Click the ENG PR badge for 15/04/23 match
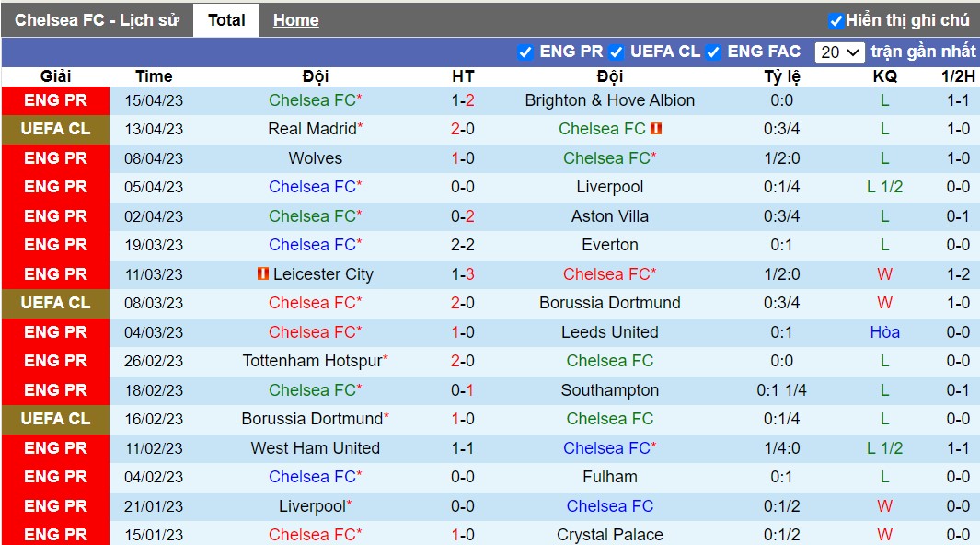 (x=55, y=100)
